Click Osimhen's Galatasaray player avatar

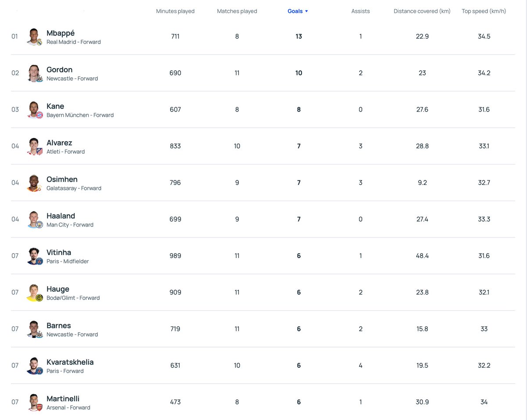click(x=34, y=183)
